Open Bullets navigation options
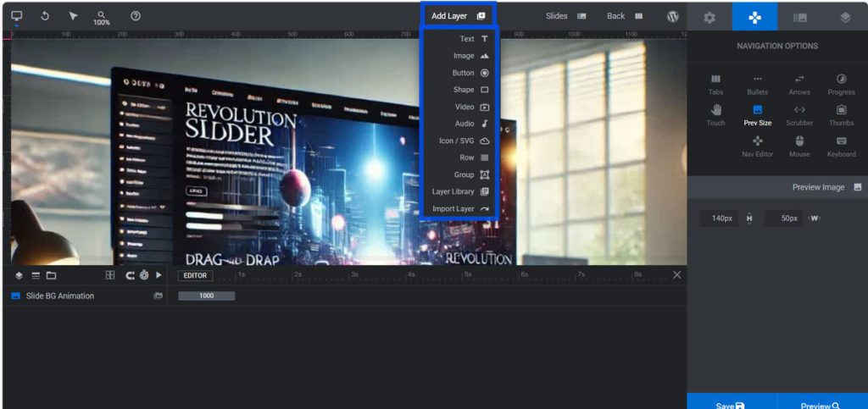Viewport: 868px width, 409px height. point(757,84)
